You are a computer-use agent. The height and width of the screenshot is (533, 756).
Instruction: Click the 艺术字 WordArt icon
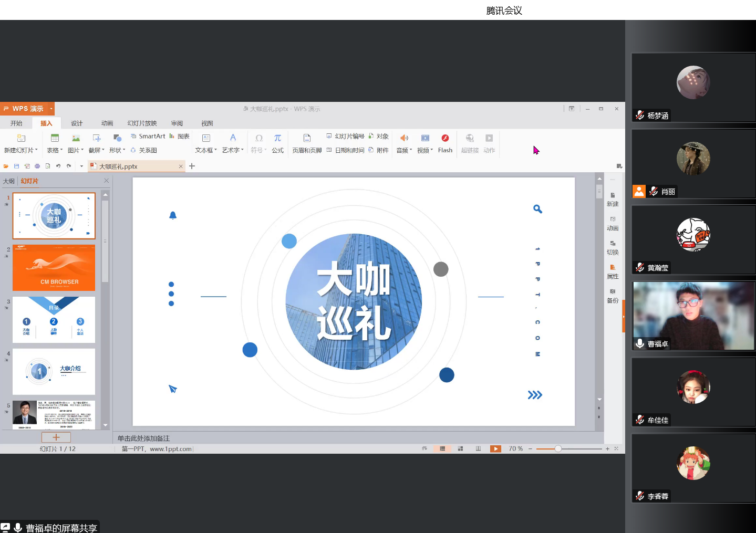233,138
